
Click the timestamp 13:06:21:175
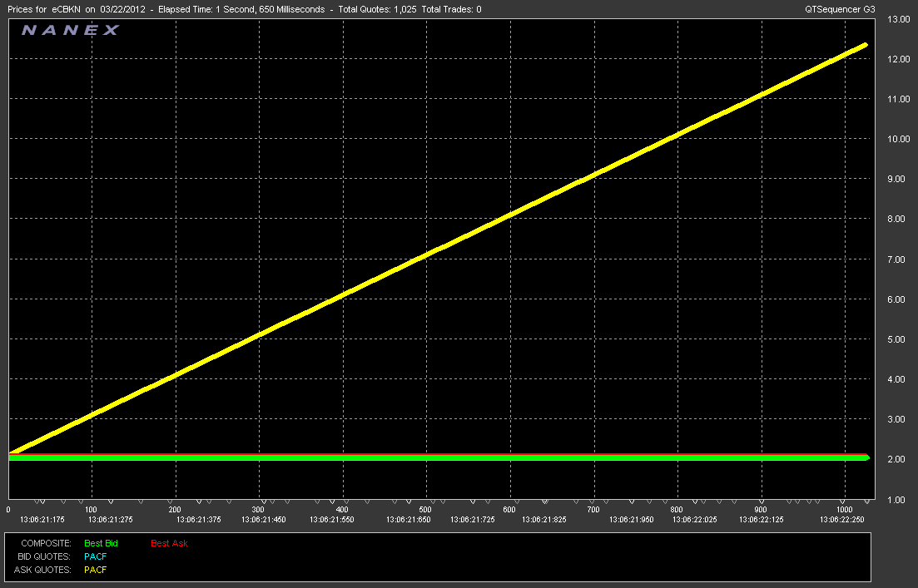[42, 520]
